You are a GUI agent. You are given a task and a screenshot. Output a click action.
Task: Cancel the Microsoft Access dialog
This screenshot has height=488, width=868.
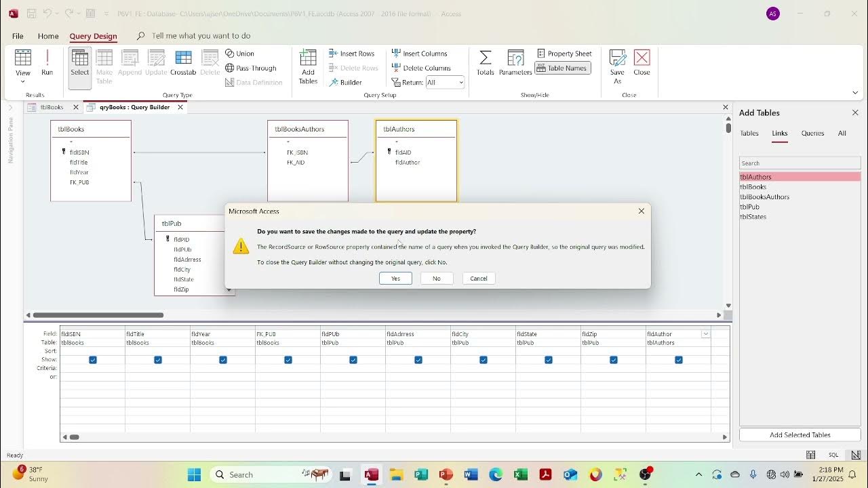point(479,279)
